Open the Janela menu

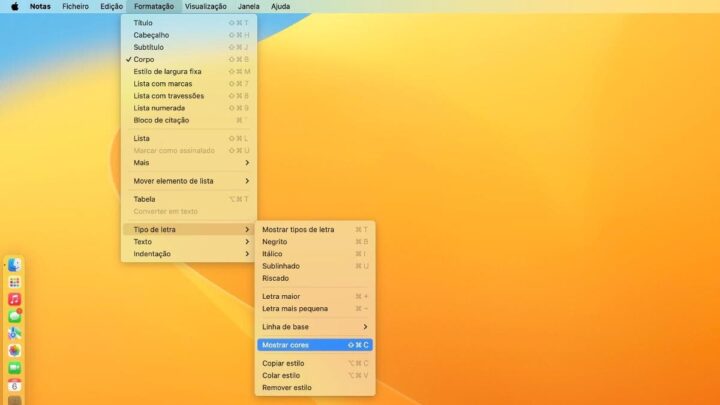tap(248, 6)
